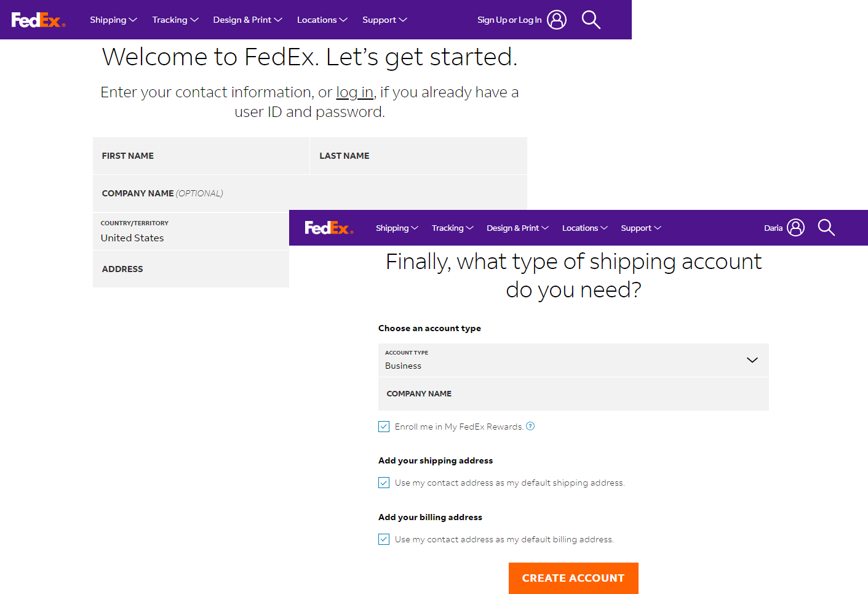The width and height of the screenshot is (868, 594).
Task: Click the FedEx logo in the top header
Action: tap(38, 20)
